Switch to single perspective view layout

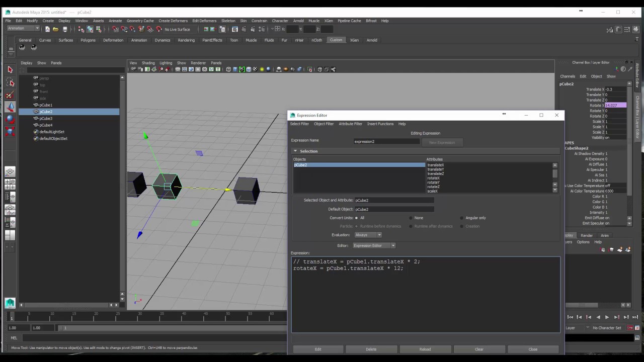tap(10, 172)
